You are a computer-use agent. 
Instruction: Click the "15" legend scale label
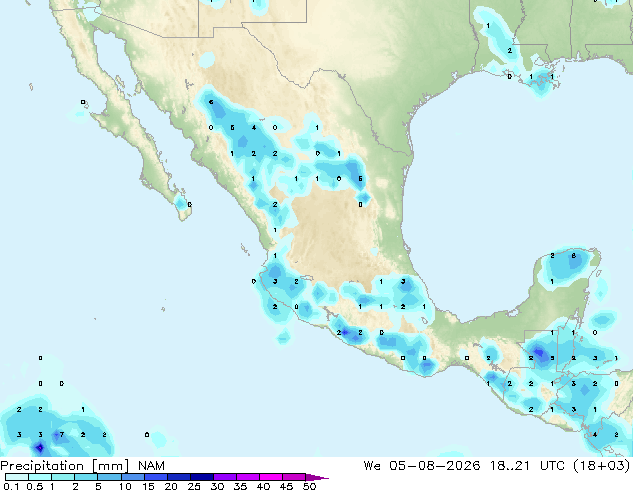[148, 486]
